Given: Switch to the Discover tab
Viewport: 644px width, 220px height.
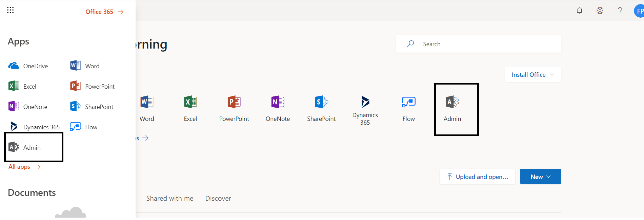Looking at the screenshot, I should tap(218, 198).
